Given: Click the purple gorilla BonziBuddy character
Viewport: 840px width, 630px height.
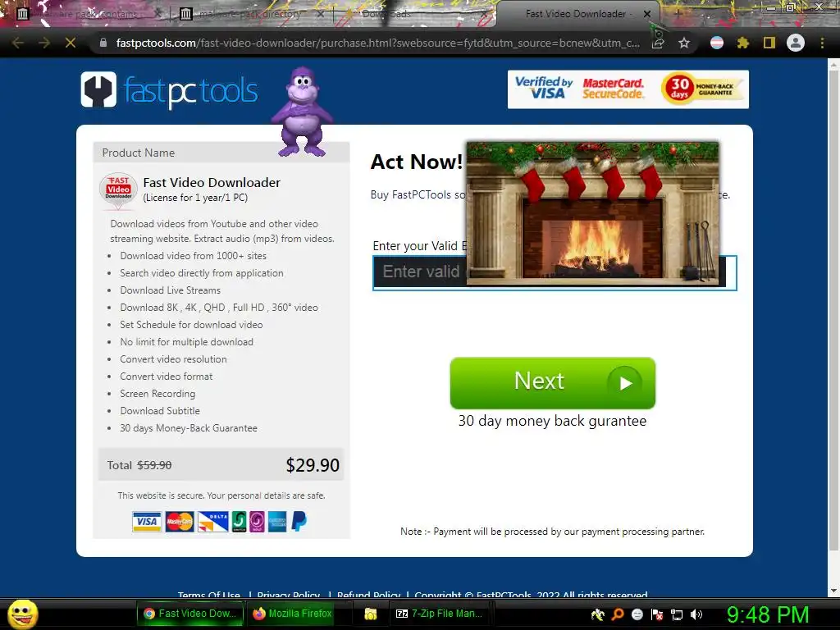Looking at the screenshot, I should (x=302, y=112).
